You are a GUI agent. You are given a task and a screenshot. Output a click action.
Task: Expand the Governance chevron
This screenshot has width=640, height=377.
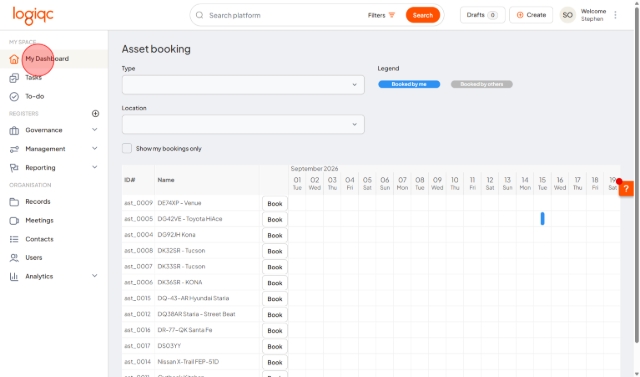(x=94, y=130)
